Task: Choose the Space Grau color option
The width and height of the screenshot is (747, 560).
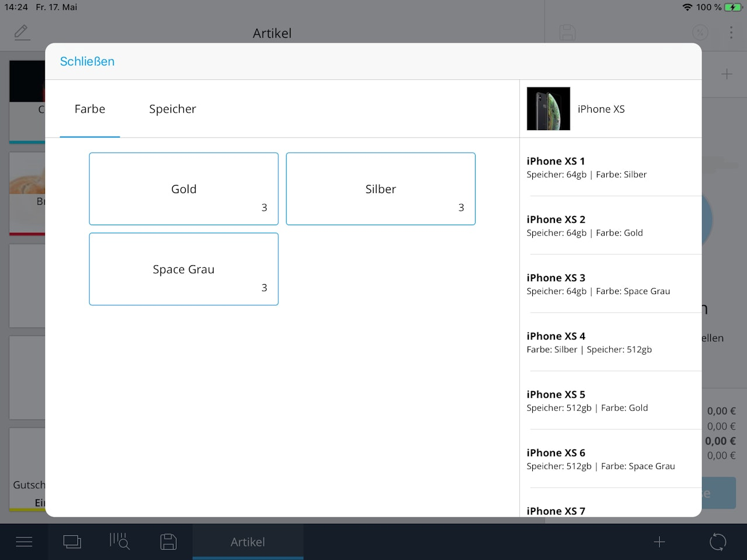Action: pos(184,269)
